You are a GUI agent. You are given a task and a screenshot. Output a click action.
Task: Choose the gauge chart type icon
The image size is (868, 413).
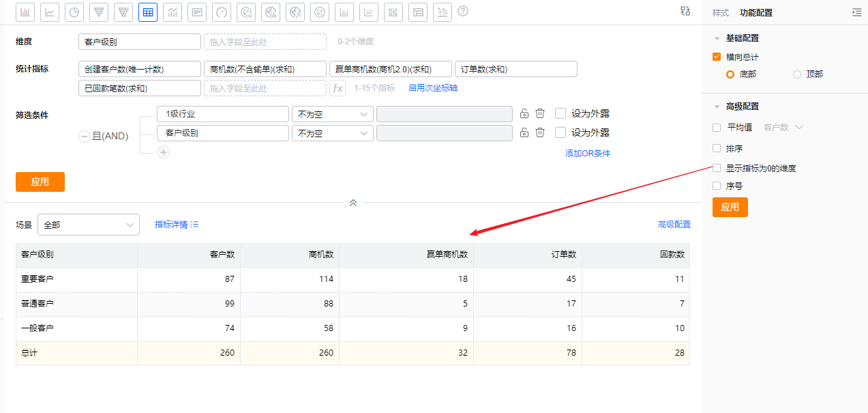click(x=222, y=12)
